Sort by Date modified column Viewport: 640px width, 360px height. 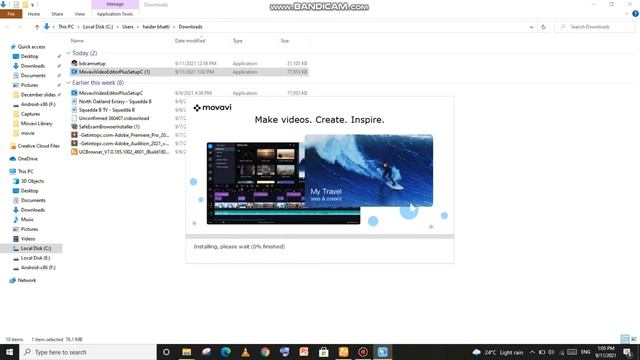(190, 41)
